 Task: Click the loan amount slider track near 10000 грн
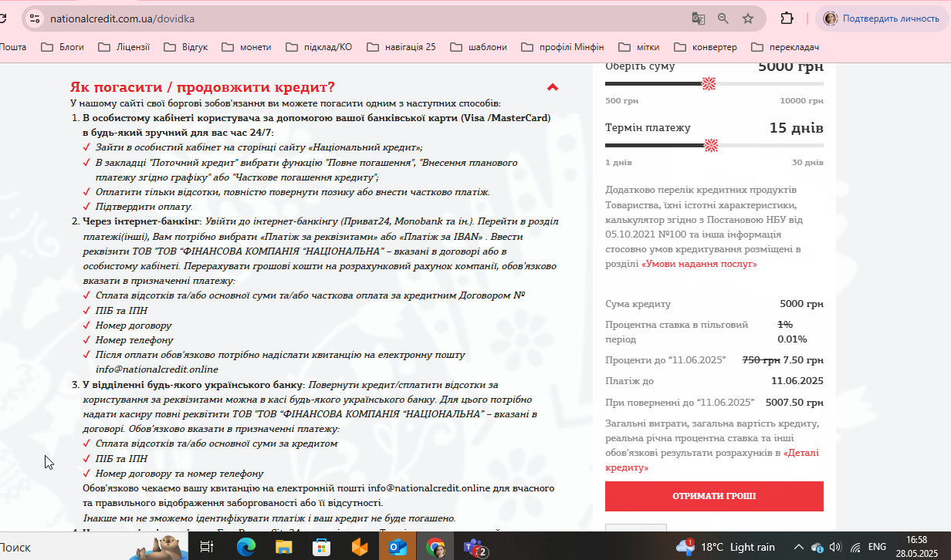point(817,83)
